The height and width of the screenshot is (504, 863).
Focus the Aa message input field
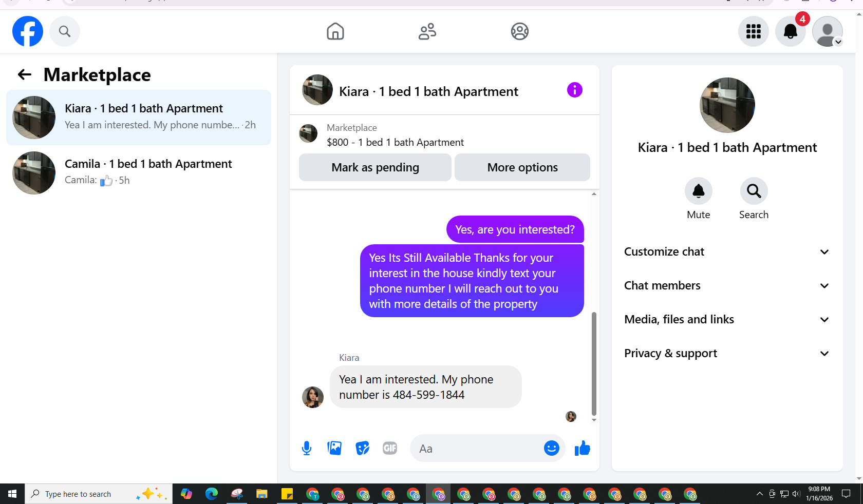(478, 448)
